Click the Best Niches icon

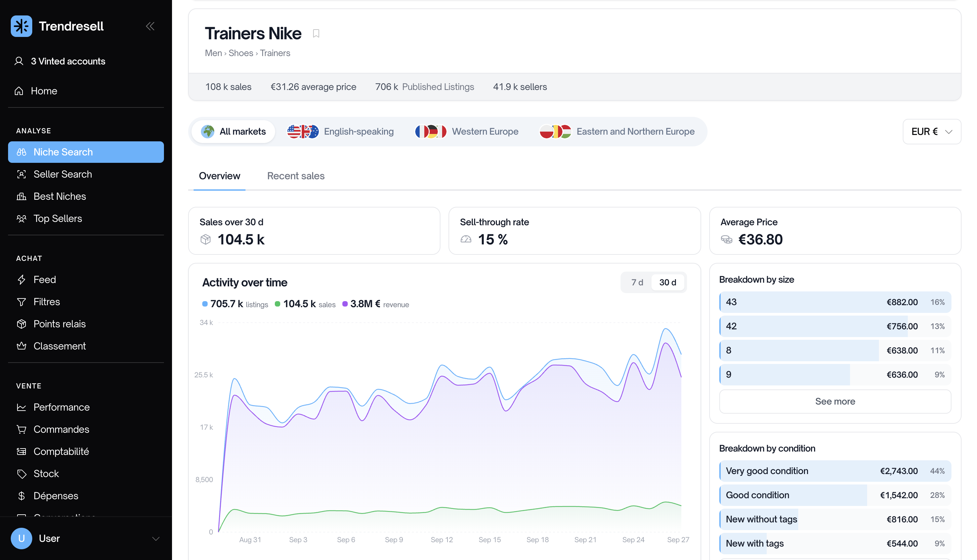tap(22, 196)
